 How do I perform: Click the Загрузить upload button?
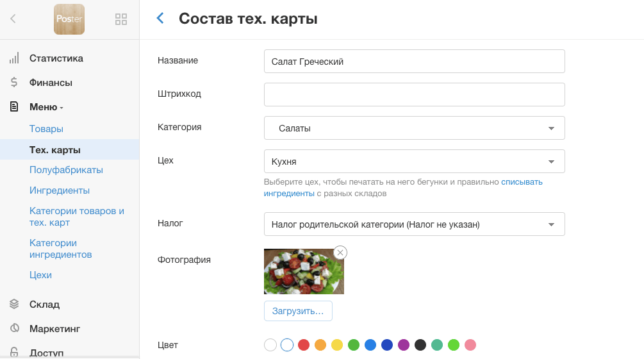pos(298,311)
